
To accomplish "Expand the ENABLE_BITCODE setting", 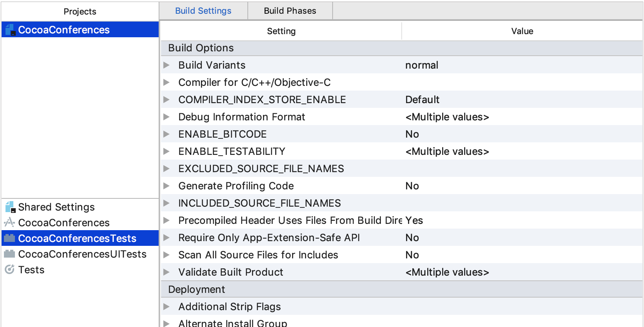I will point(166,134).
